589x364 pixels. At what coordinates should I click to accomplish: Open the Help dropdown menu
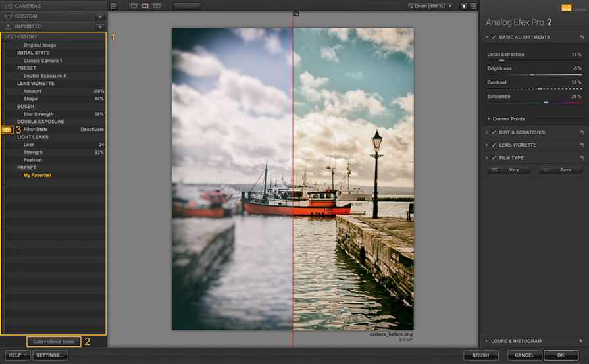(x=18, y=355)
